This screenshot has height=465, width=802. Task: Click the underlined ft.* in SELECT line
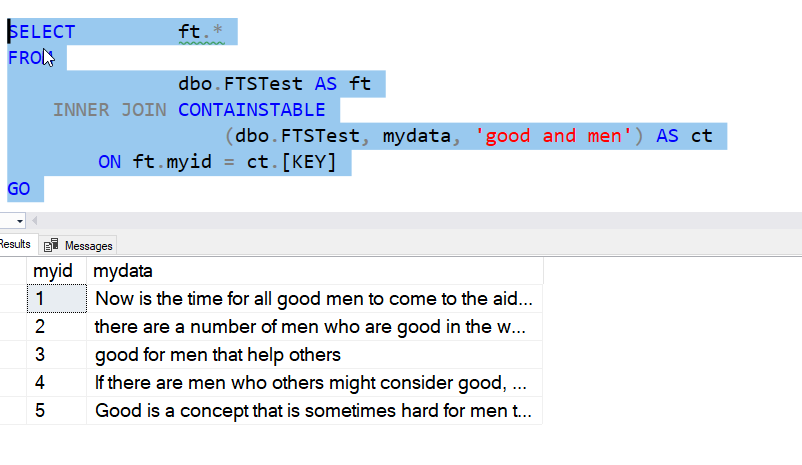tap(201, 32)
